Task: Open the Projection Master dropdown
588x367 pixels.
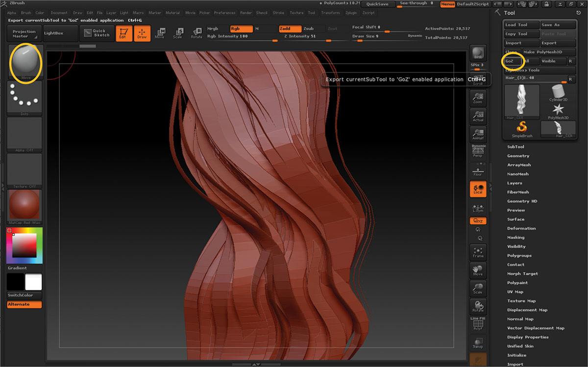Action: pos(24,33)
